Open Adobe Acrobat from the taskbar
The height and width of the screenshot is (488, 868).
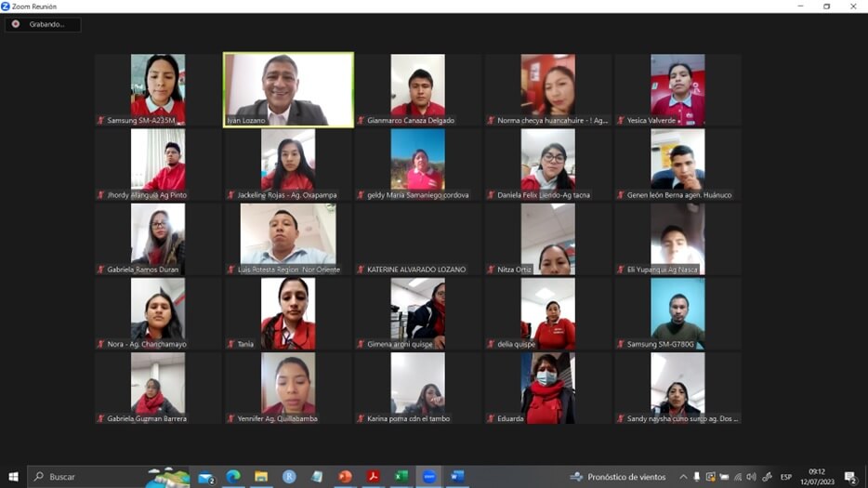[374, 477]
